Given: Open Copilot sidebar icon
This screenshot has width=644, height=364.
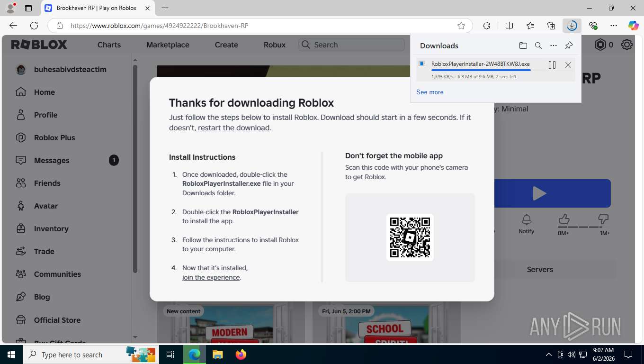Looking at the screenshot, I should coord(633,26).
